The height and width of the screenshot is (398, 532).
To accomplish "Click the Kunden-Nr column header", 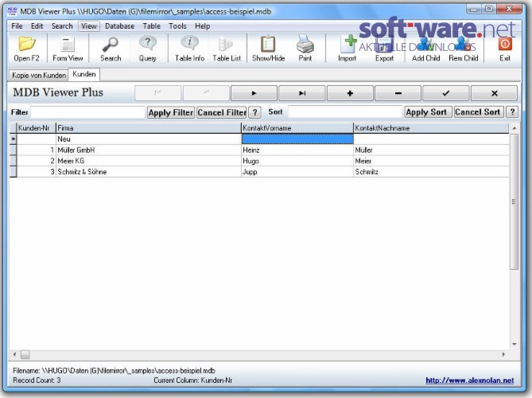I will click(36, 128).
